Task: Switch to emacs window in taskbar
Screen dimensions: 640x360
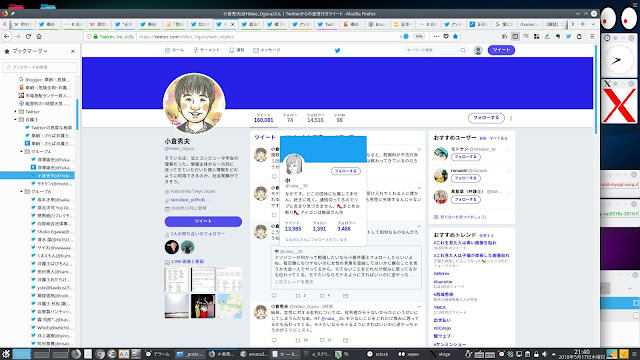Action: (x=254, y=354)
